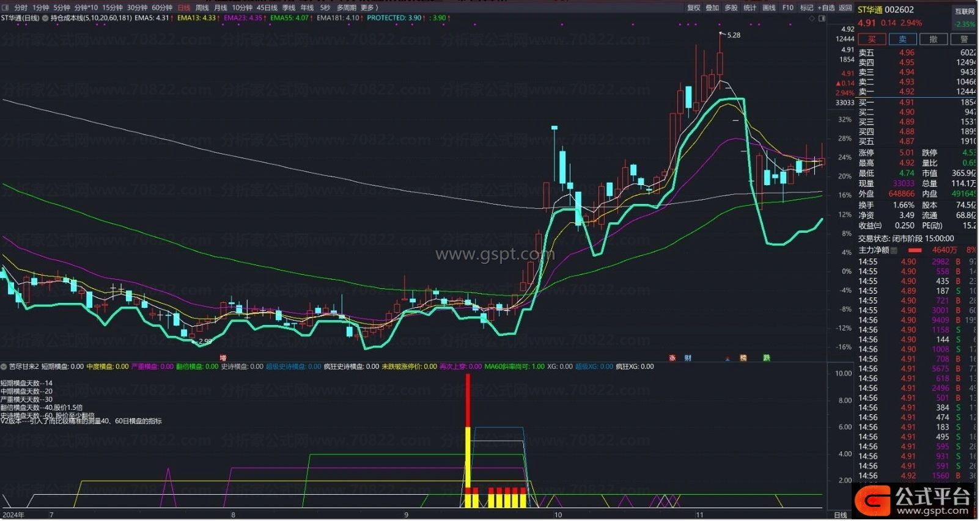Click the 2.99 low price label
The width and height of the screenshot is (980, 521).
coord(205,341)
